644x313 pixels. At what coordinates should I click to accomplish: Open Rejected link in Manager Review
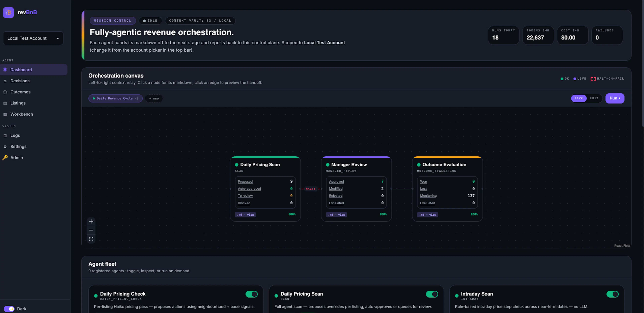(x=336, y=196)
